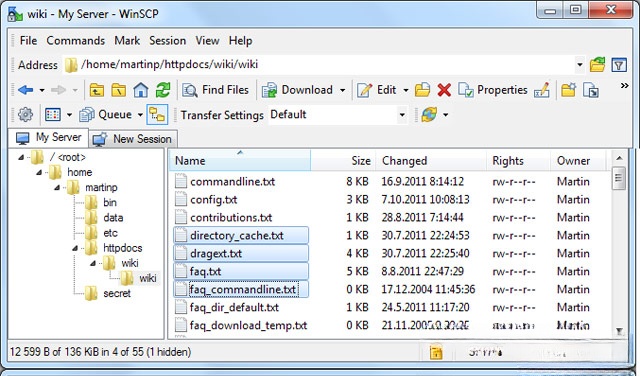640x376 pixels.
Task: Open the Session menu
Action: click(x=167, y=41)
